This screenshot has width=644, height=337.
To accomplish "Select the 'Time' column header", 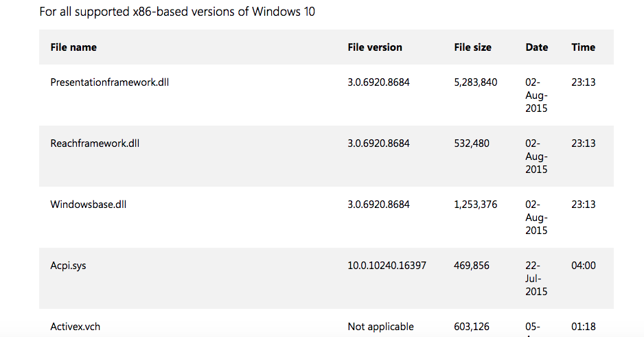I will [583, 47].
